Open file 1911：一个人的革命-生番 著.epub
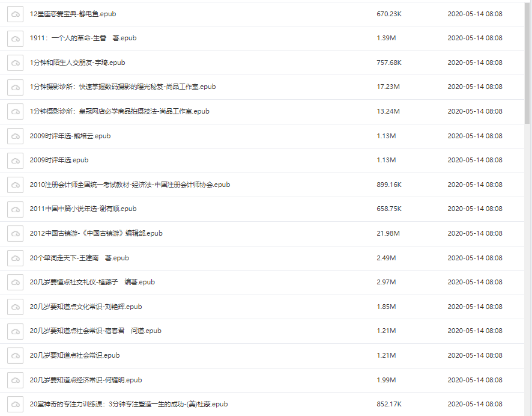Screen dimensions: 532x416 point(83,38)
